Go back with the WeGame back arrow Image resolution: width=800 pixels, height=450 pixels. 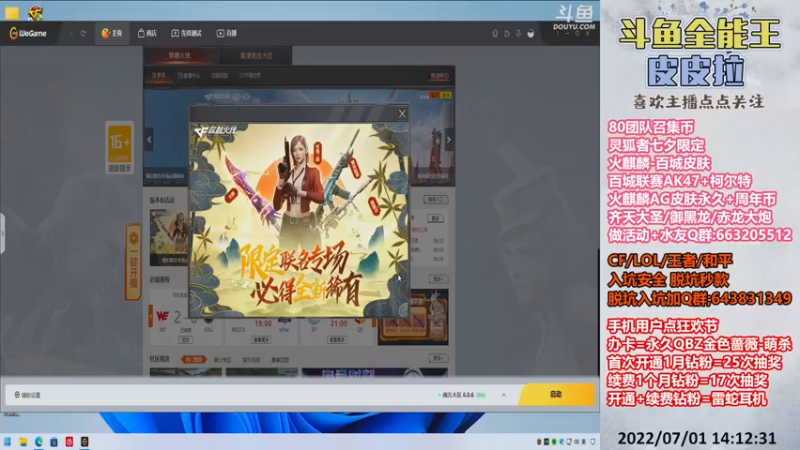click(x=71, y=33)
